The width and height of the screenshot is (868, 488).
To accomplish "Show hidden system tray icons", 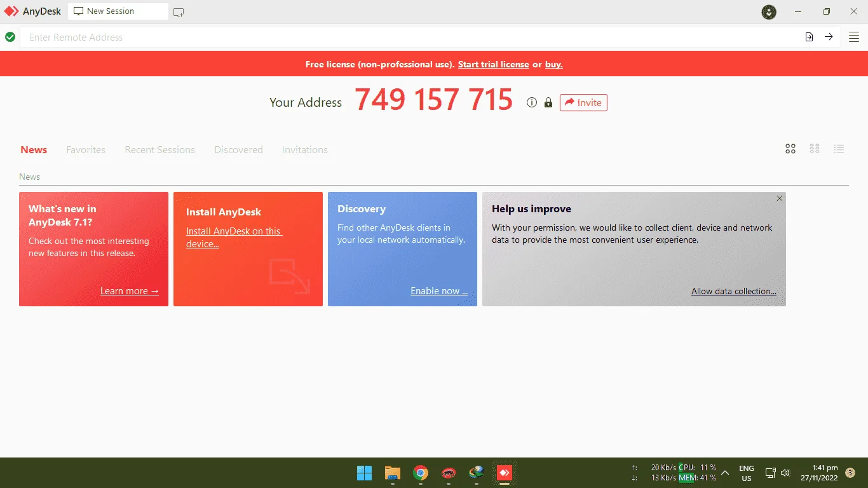I will coord(725,473).
